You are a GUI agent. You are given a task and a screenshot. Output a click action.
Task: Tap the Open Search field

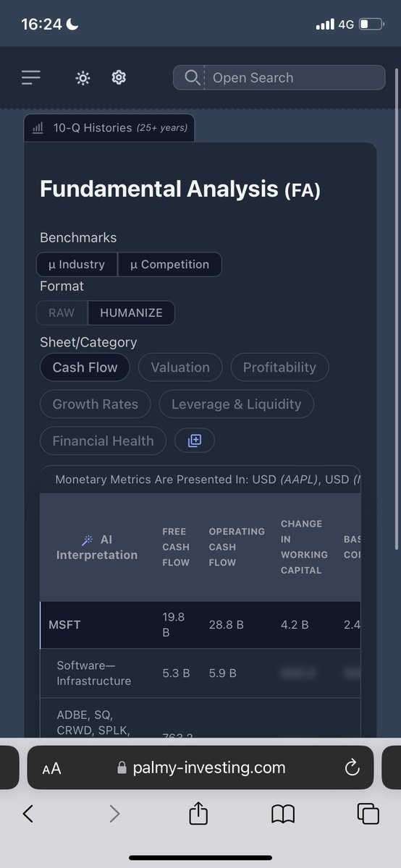279,77
